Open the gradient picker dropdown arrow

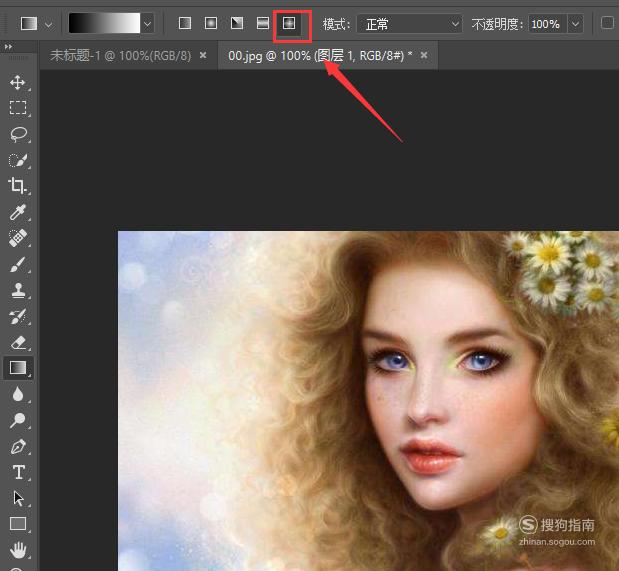tap(148, 24)
